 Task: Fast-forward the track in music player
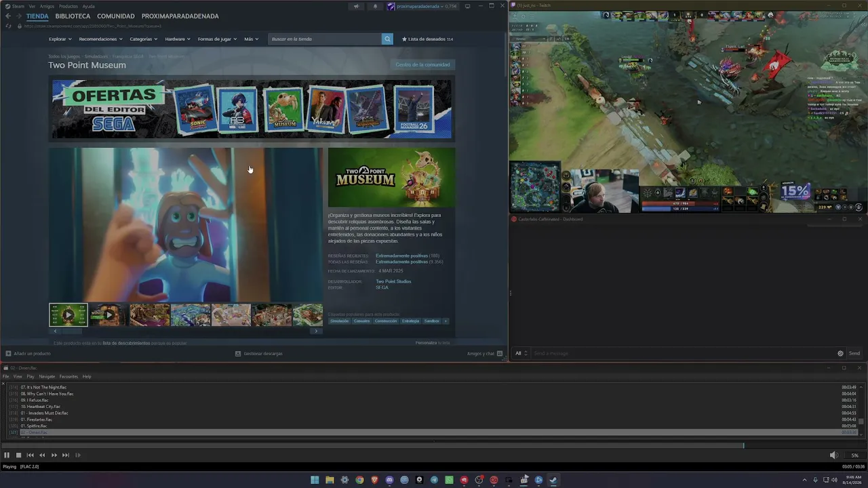(x=54, y=455)
